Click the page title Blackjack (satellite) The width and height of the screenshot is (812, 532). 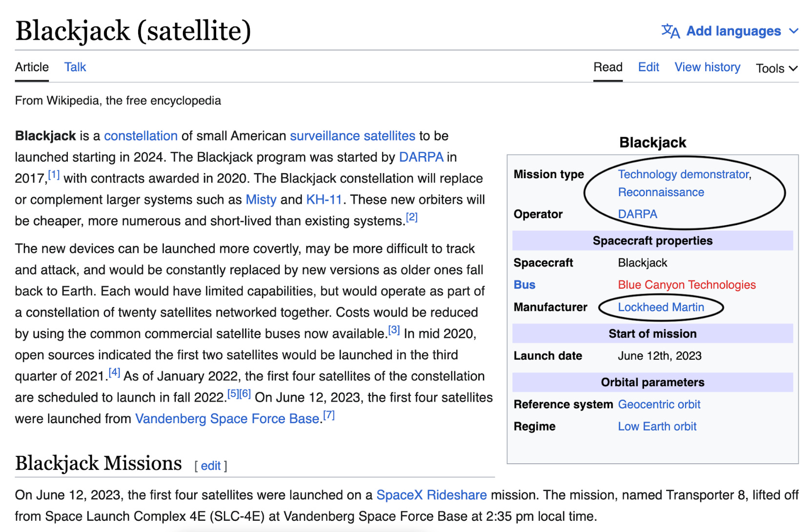pos(133,30)
